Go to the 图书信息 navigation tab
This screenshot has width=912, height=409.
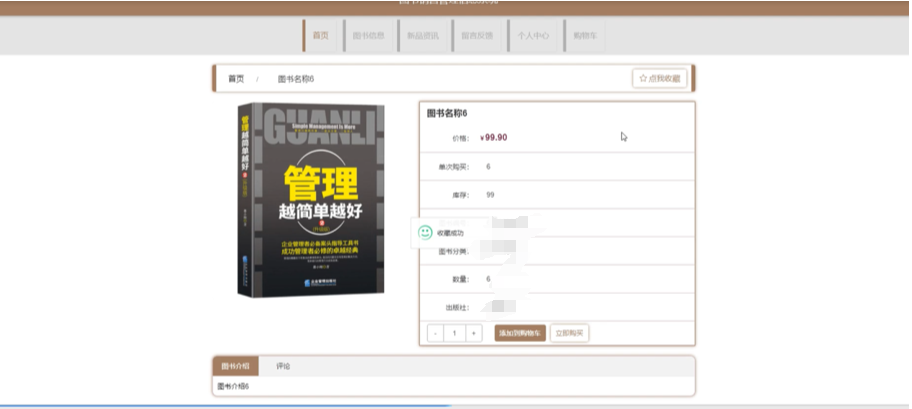tap(368, 35)
